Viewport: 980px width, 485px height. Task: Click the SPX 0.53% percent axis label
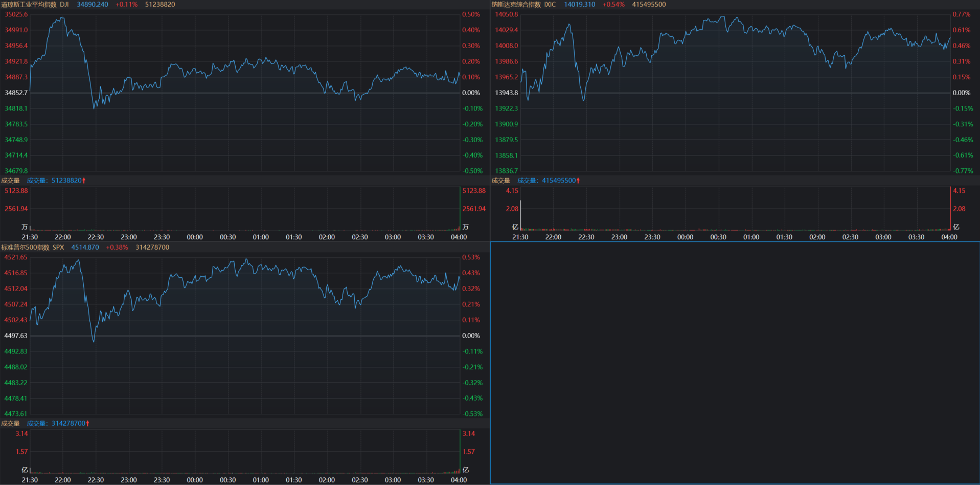471,257
